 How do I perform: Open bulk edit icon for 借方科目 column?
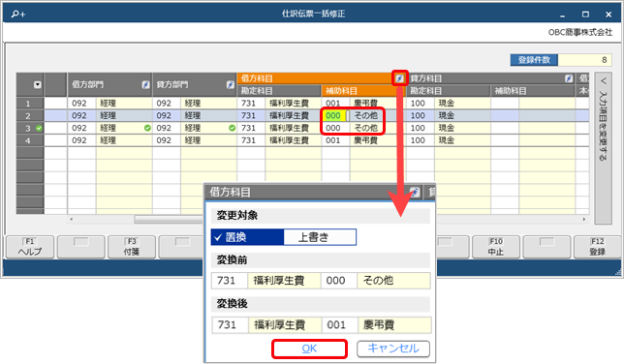pos(399,78)
